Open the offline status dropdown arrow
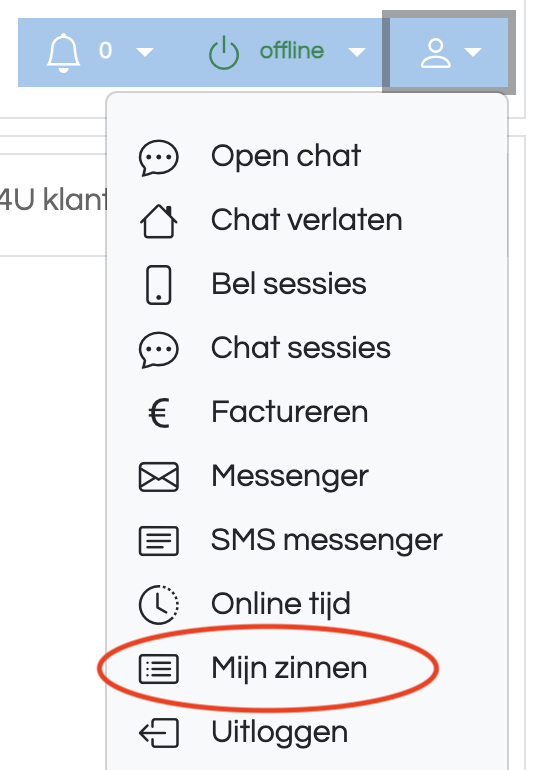Image resolution: width=538 pixels, height=770 pixels. click(x=357, y=52)
